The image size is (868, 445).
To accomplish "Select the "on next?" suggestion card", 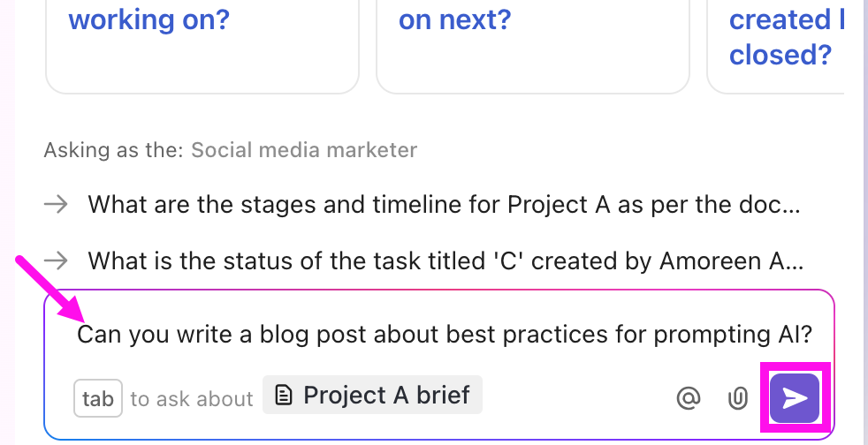I will [532, 44].
